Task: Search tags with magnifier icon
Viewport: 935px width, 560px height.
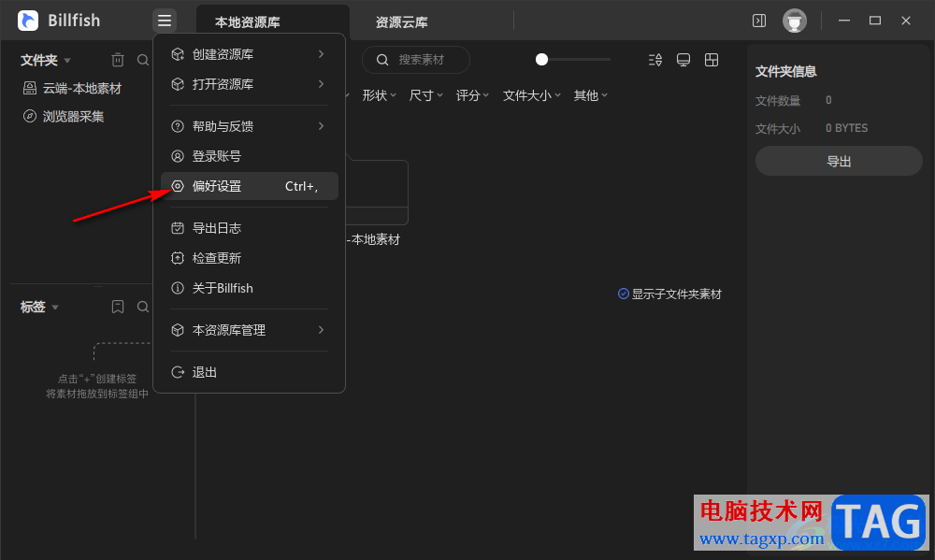Action: [143, 307]
